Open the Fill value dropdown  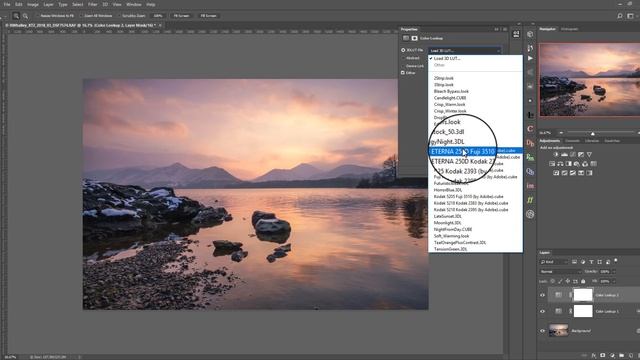coord(613,281)
